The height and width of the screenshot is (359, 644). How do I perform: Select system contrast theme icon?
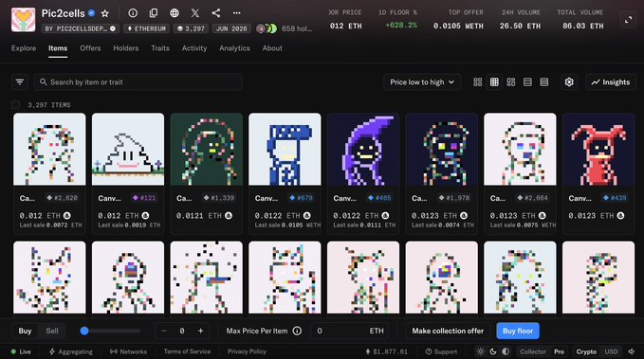(506, 351)
